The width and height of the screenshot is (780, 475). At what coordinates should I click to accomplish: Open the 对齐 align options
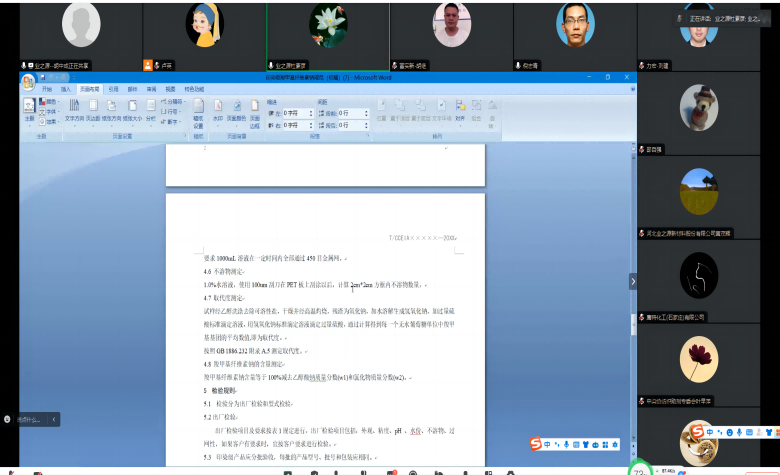click(460, 110)
